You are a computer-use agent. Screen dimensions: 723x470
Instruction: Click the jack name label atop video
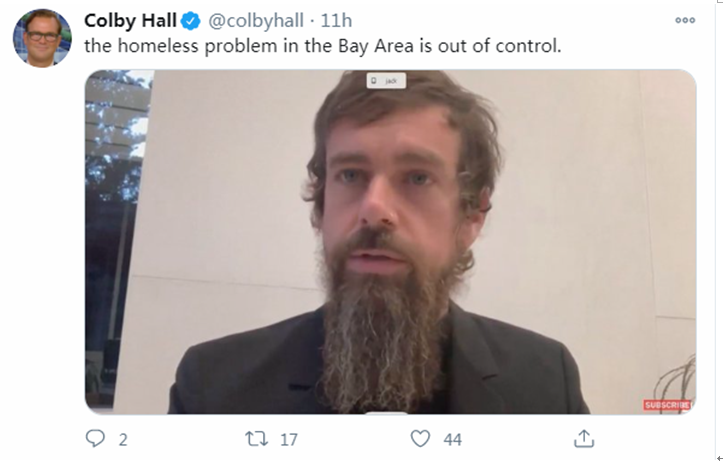click(391, 81)
